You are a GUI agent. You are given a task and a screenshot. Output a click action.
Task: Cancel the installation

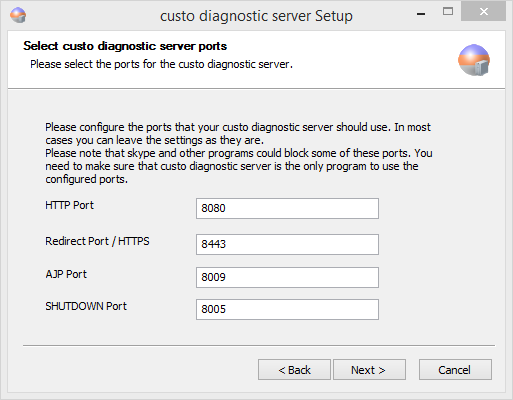(x=455, y=370)
